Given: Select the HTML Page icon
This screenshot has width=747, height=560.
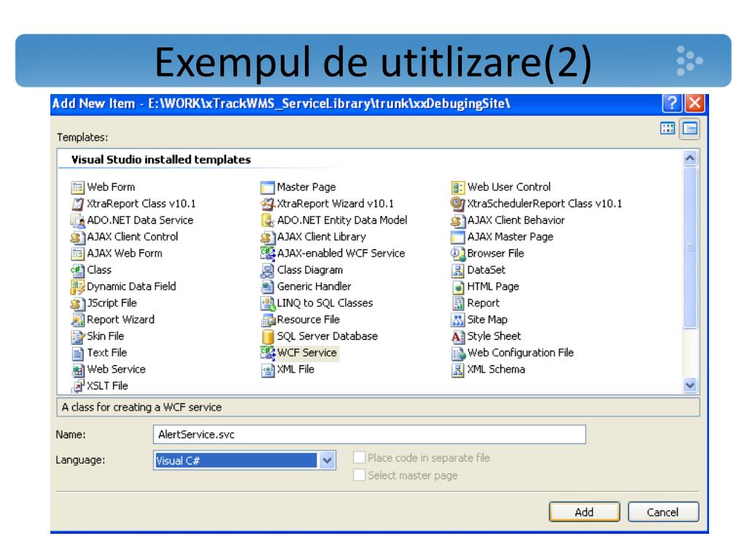Looking at the screenshot, I should [x=458, y=287].
